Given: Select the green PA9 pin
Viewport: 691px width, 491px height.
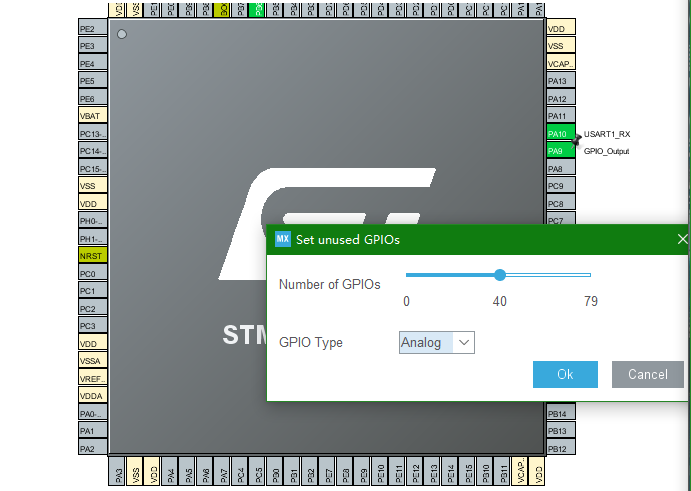Looking at the screenshot, I should [x=561, y=150].
